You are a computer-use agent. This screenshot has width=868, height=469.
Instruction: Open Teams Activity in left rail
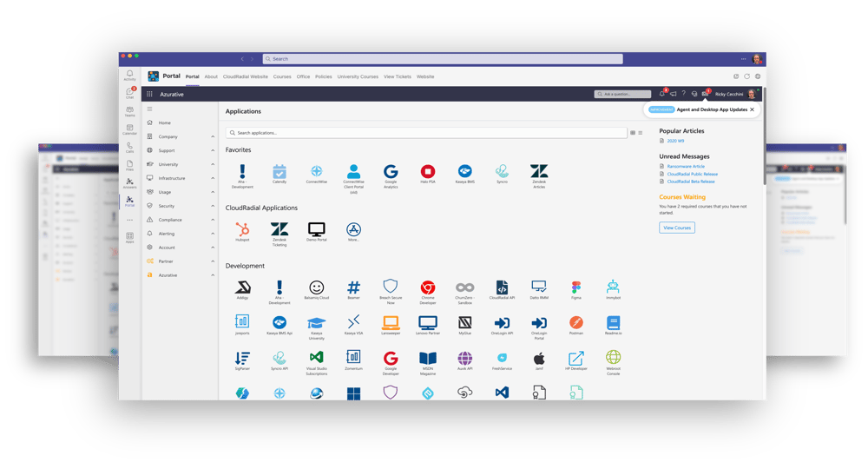coord(129,76)
